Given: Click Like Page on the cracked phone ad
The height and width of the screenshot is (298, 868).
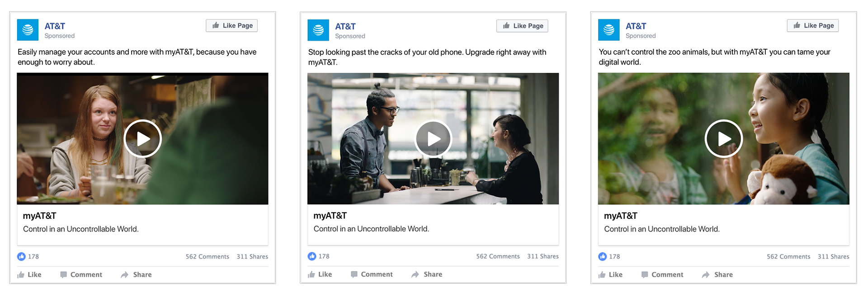Looking at the screenshot, I should (523, 26).
